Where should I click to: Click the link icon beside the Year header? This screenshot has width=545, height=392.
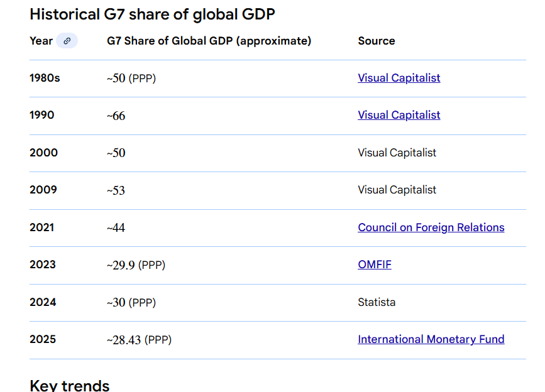pyautogui.click(x=67, y=41)
